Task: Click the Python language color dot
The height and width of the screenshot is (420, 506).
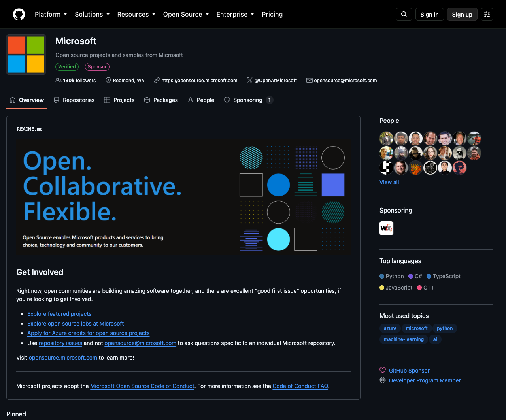Action: coord(382,276)
